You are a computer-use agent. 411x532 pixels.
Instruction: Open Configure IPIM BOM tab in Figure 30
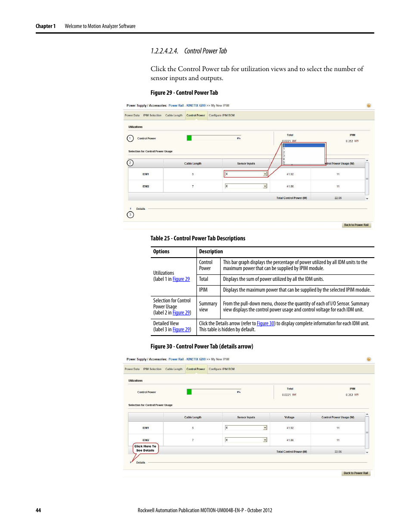(x=222, y=369)
